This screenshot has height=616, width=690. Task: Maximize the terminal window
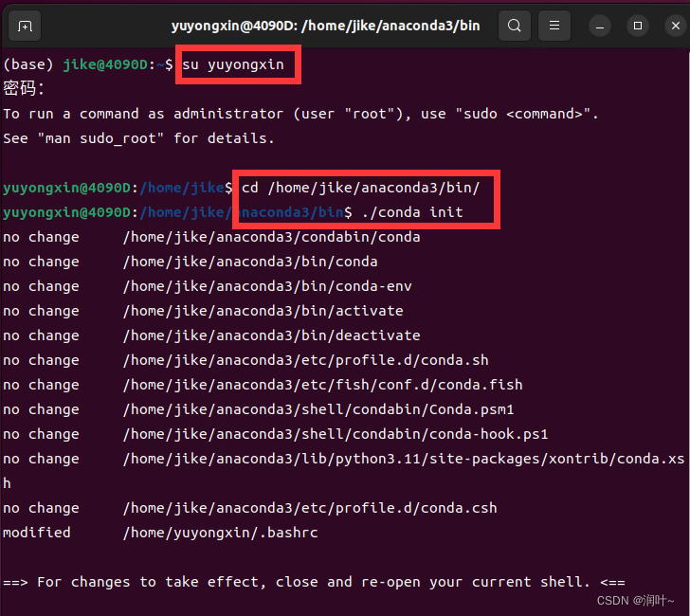(x=638, y=26)
